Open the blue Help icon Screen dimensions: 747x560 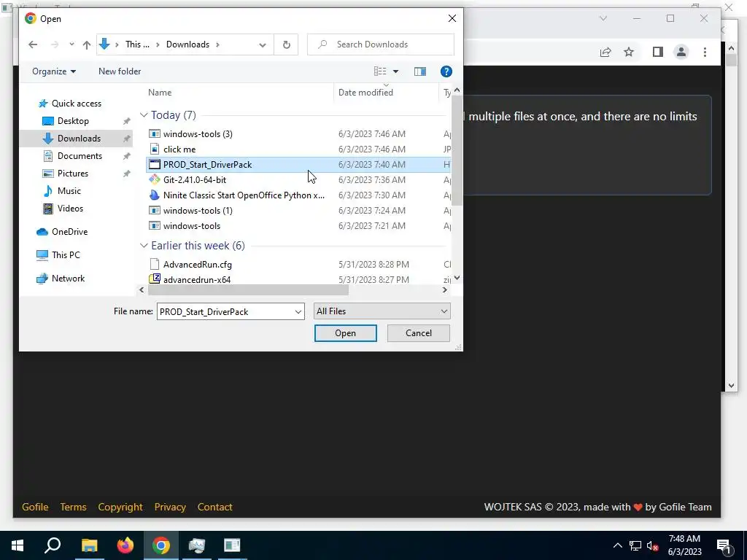446,71
